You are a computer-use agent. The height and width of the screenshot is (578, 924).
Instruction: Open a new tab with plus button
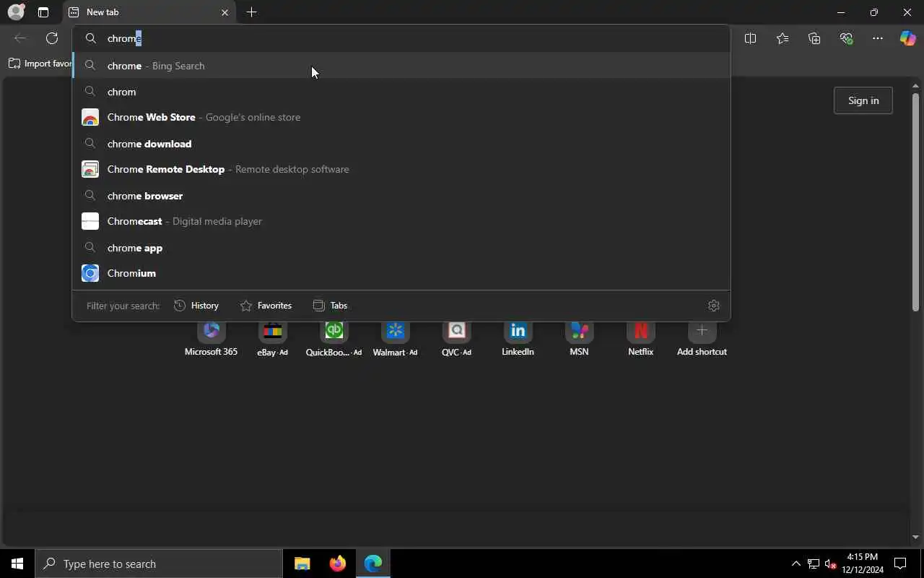(251, 12)
